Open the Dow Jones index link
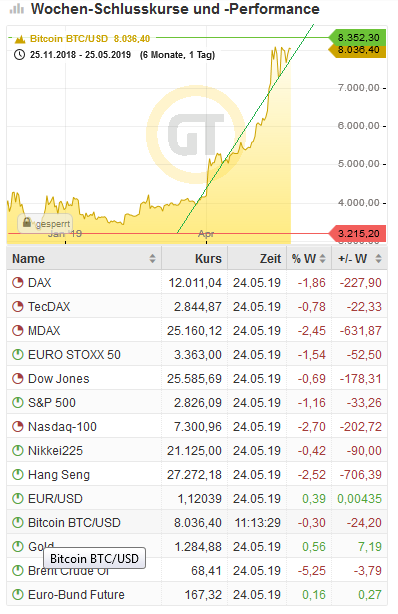The height and width of the screenshot is (614, 398). coord(58,379)
